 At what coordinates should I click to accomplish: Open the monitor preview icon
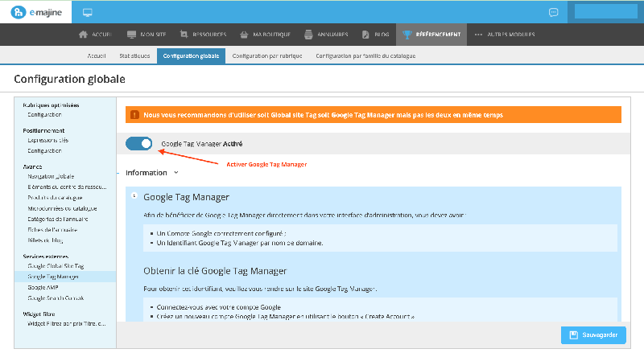pyautogui.click(x=88, y=13)
